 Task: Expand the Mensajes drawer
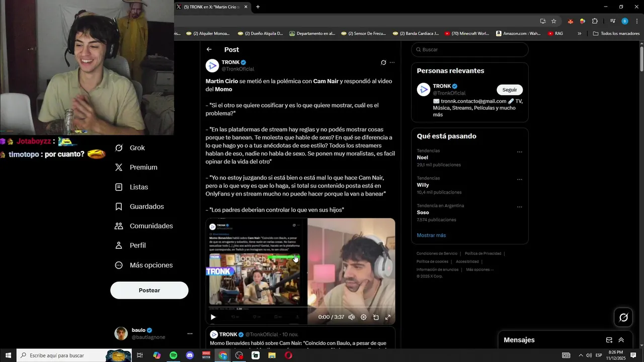[621, 340]
